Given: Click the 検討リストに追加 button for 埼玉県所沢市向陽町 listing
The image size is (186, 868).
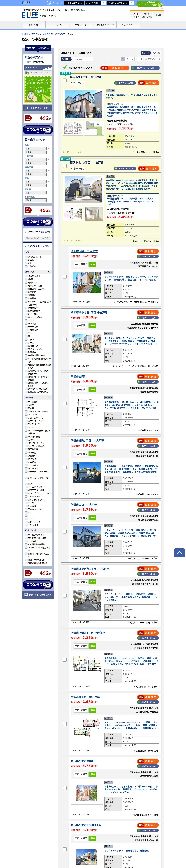Looking at the screenshot, I should [148, 766].
